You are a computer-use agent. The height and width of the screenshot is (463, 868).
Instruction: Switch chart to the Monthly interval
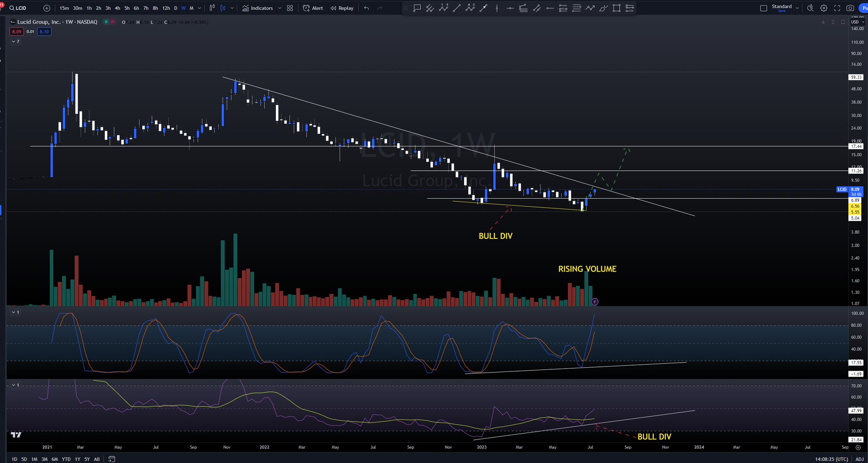[192, 8]
